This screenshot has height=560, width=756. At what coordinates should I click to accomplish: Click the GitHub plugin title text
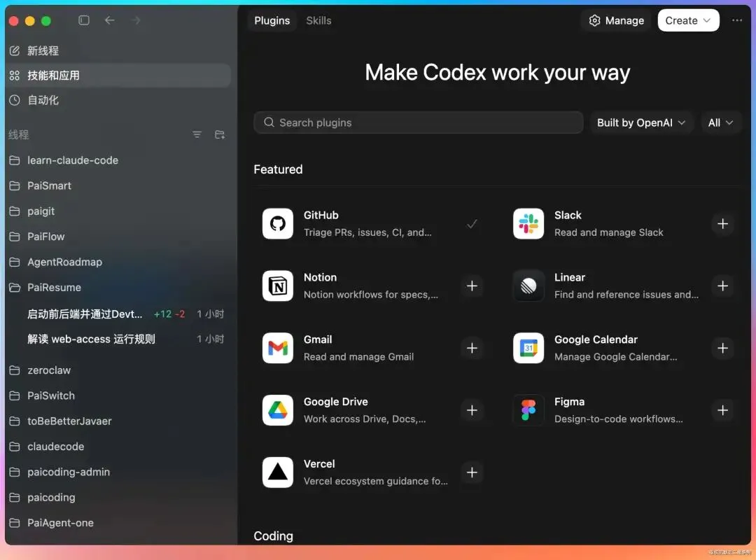(x=321, y=215)
